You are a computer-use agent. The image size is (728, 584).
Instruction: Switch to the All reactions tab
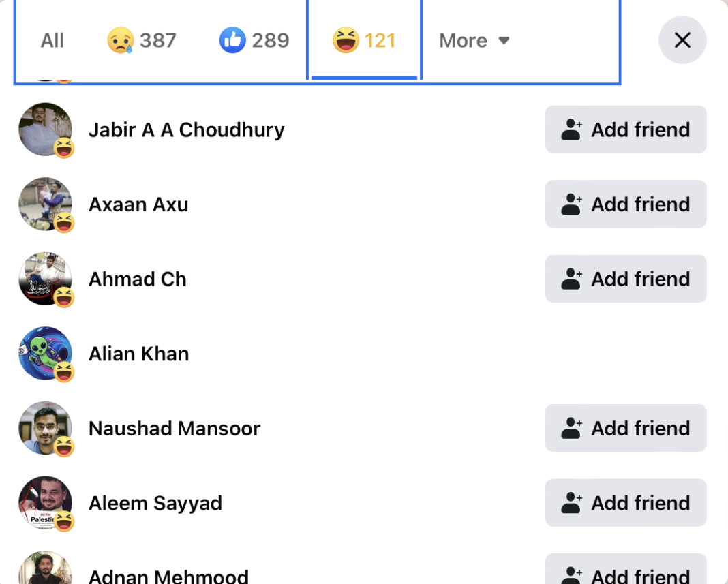point(52,41)
